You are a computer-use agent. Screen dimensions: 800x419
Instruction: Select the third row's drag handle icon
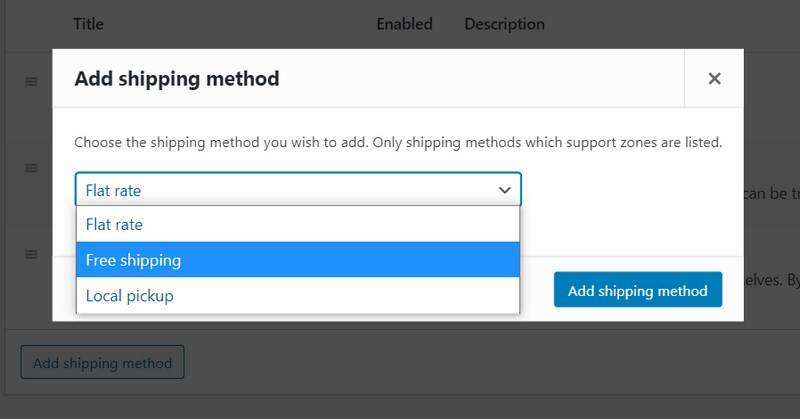[31, 255]
